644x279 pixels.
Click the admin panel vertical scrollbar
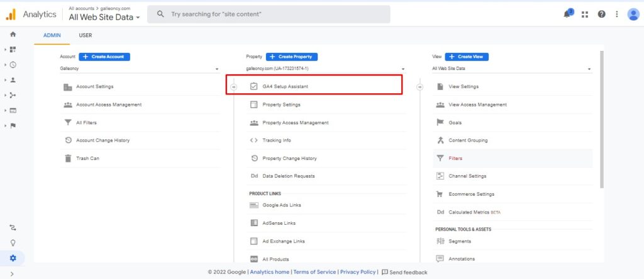click(602, 119)
